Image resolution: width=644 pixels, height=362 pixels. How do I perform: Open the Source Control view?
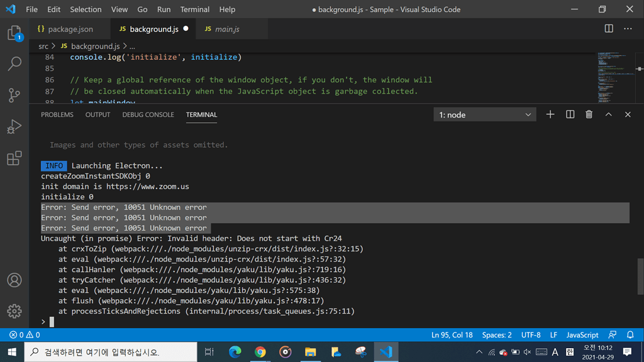(14, 95)
